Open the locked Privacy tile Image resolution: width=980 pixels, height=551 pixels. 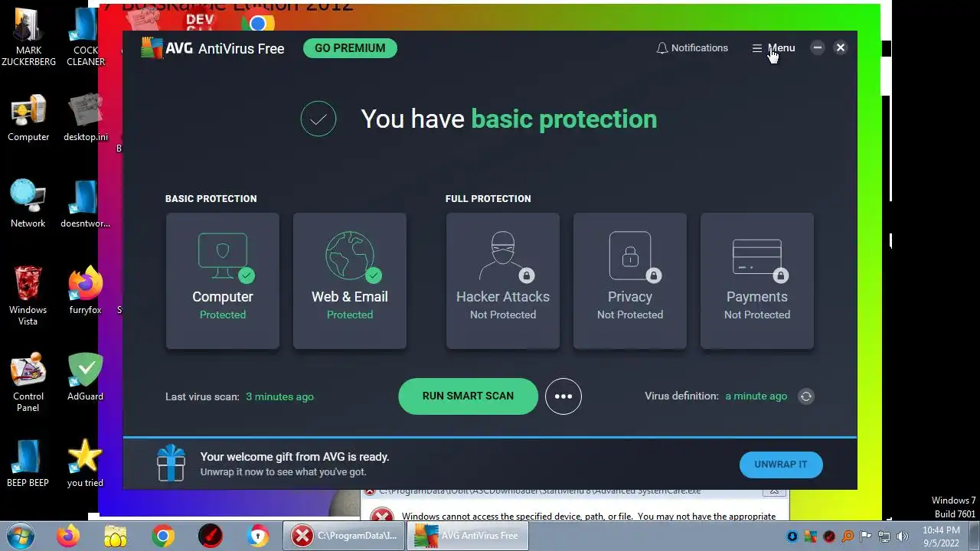(630, 281)
